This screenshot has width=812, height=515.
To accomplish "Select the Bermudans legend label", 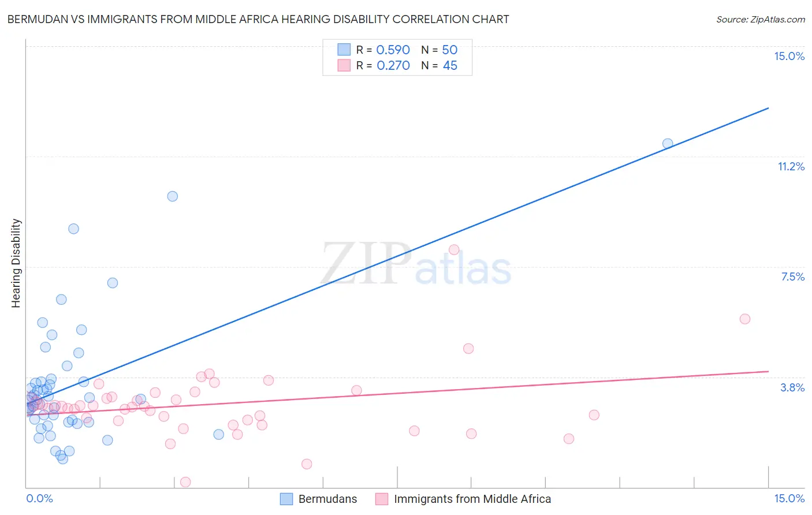I will (x=327, y=499).
